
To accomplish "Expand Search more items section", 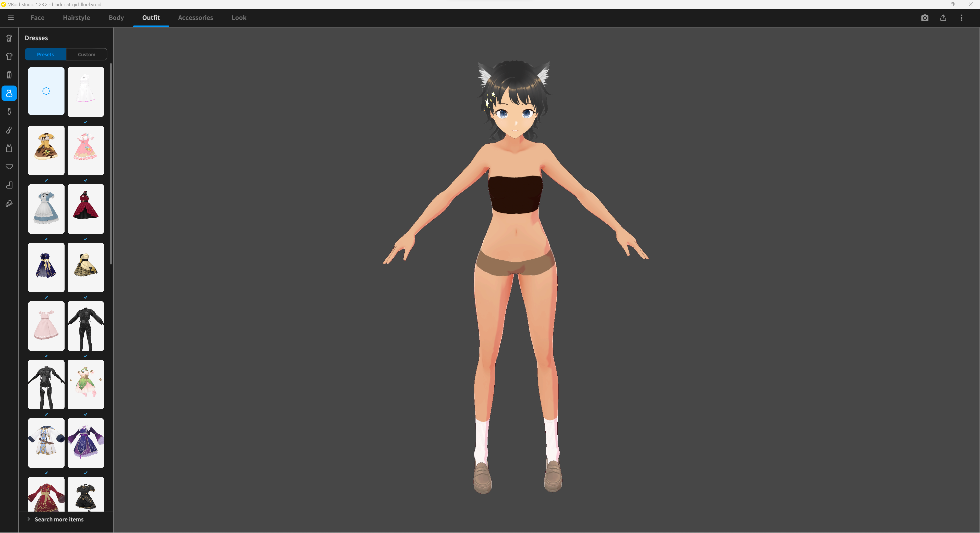I will click(x=59, y=519).
